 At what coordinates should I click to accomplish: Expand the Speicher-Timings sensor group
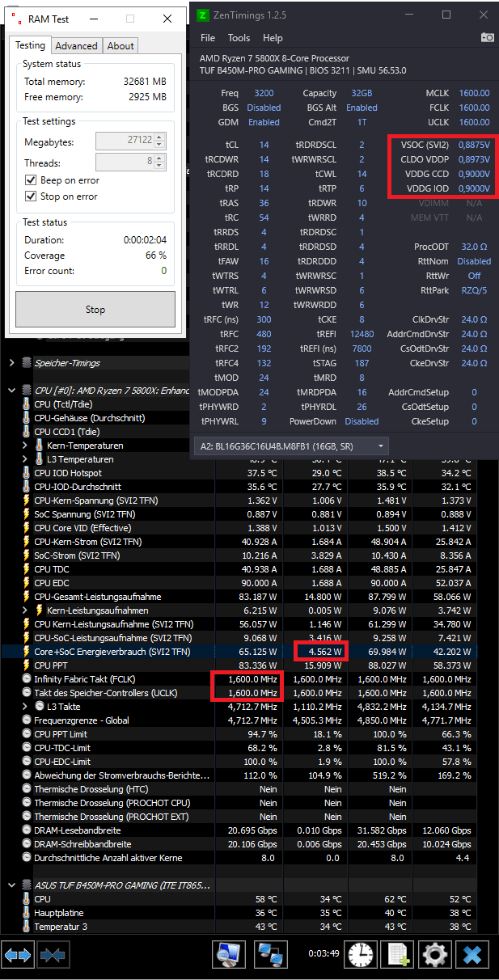click(x=11, y=363)
